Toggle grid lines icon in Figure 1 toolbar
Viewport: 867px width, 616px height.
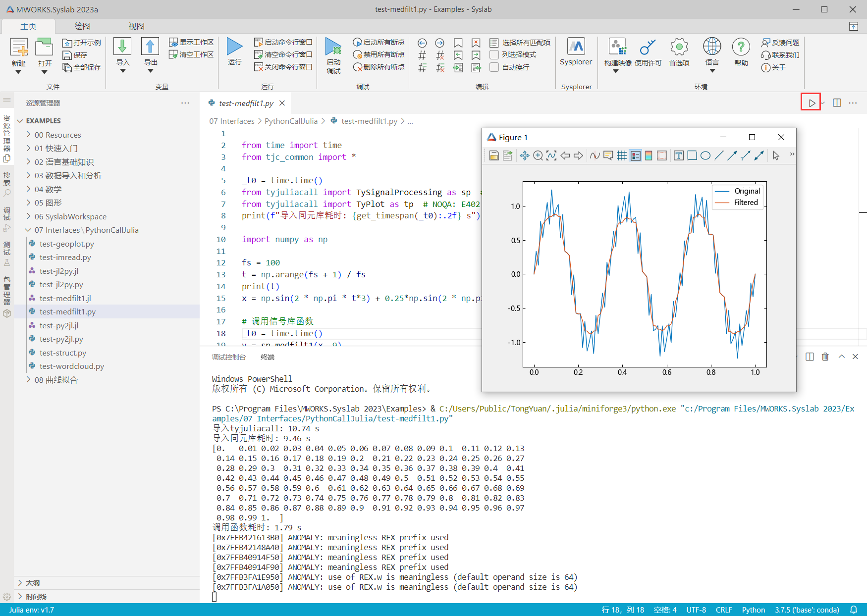click(x=621, y=156)
